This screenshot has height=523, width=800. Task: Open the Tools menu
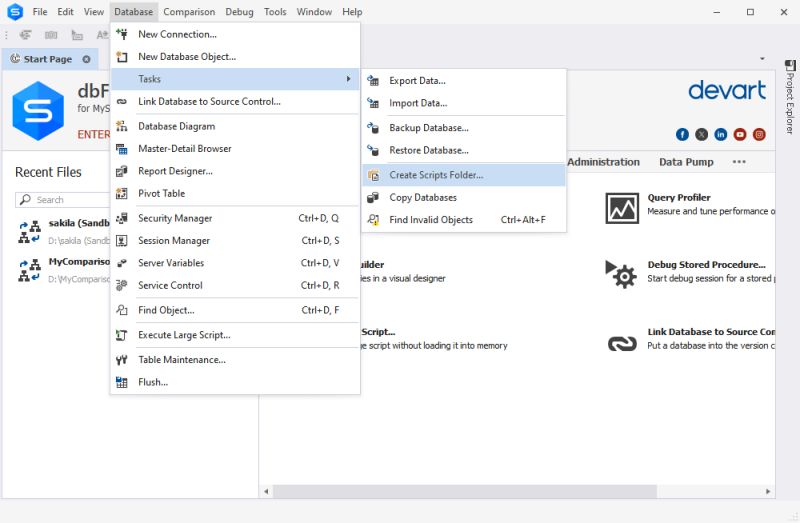pyautogui.click(x=275, y=12)
